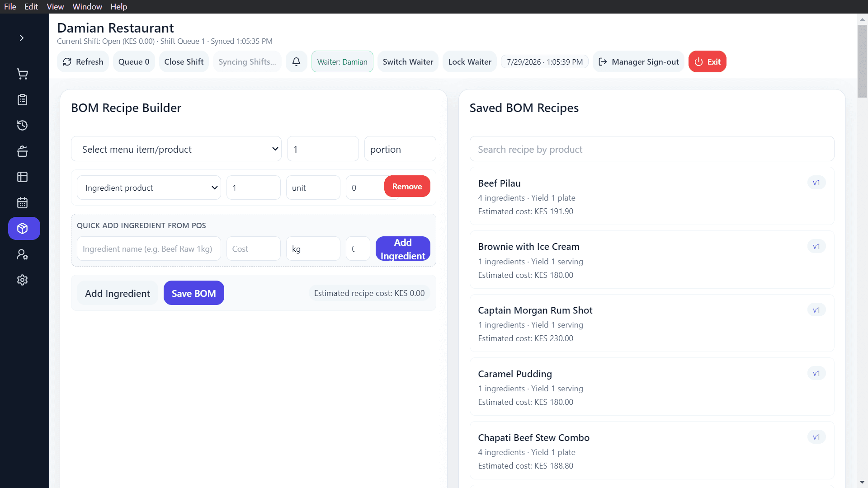Open the shopping cart sidebar icon
This screenshot has height=488, width=868.
(x=23, y=74)
